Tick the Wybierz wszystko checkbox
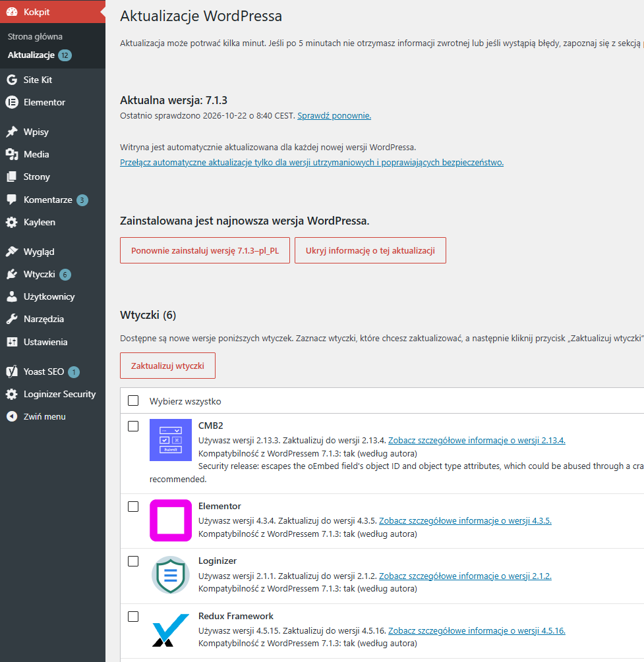Image resolution: width=644 pixels, height=662 pixels. (x=133, y=400)
